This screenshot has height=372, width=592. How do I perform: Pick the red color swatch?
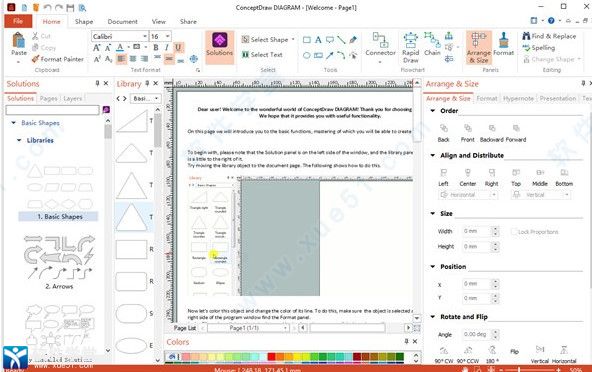[x=271, y=357]
